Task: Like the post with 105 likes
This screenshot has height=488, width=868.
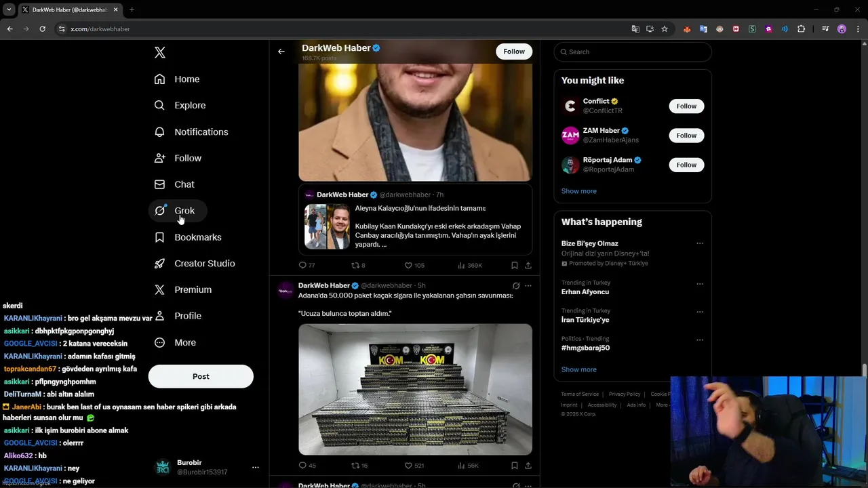Action: 414,266
